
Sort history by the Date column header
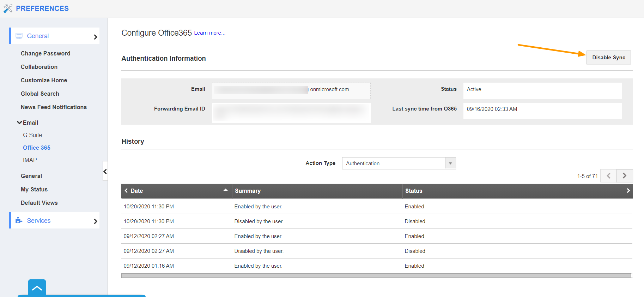coord(137,191)
